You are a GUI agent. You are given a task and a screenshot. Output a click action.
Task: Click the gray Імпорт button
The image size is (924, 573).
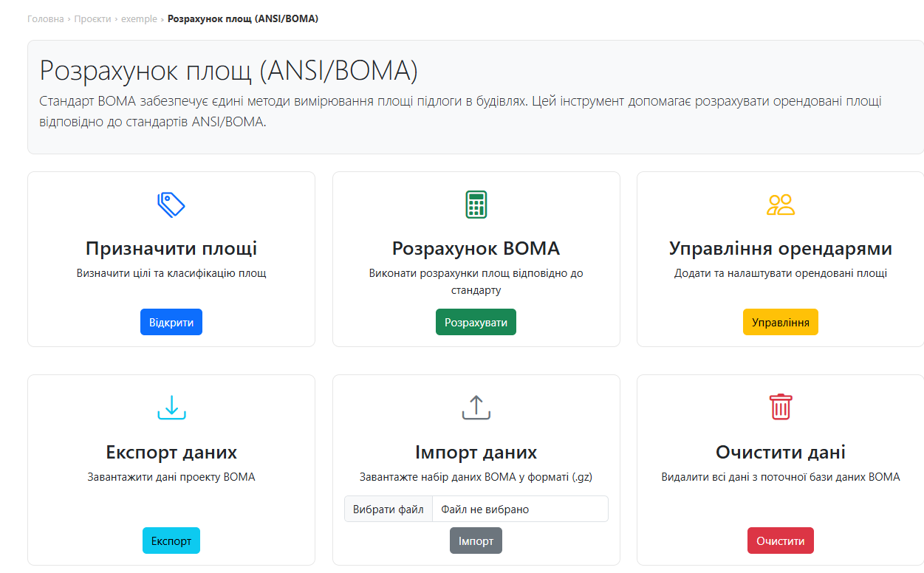pyautogui.click(x=476, y=541)
